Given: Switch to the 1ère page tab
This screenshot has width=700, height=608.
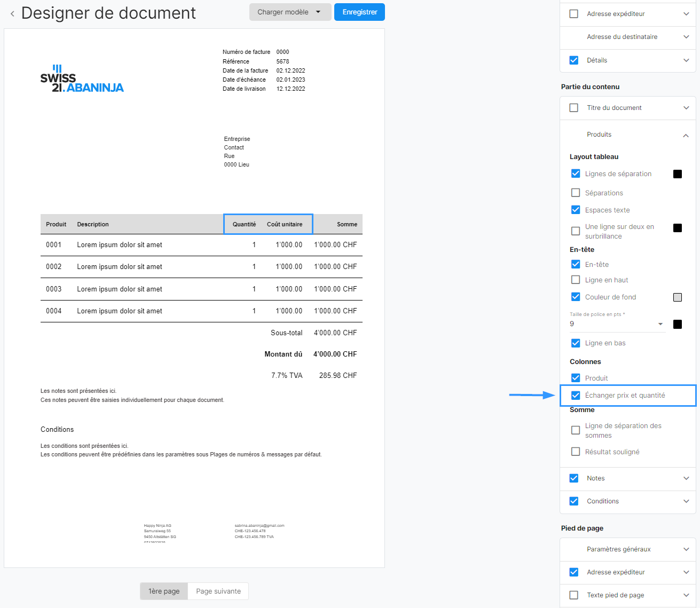Looking at the screenshot, I should pos(164,591).
